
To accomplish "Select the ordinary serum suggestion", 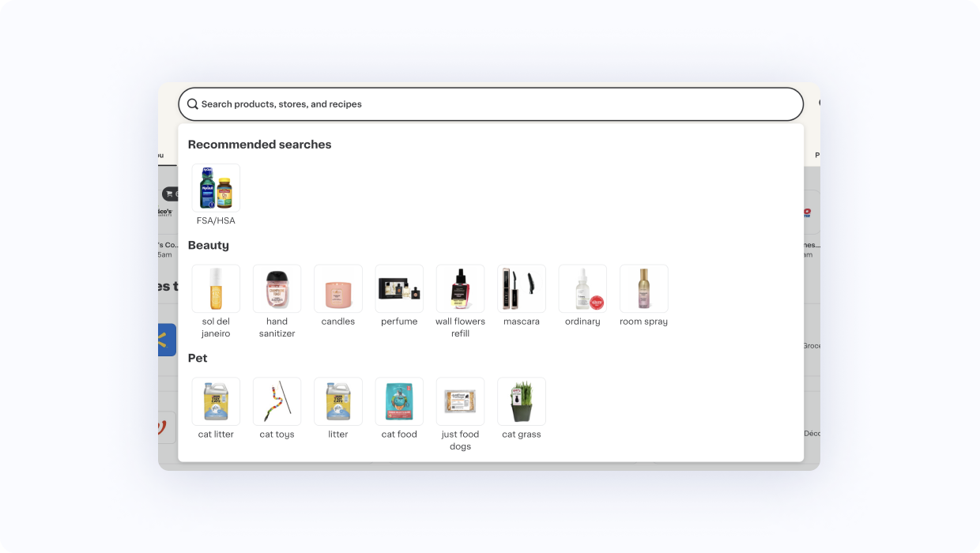I will 582,289.
